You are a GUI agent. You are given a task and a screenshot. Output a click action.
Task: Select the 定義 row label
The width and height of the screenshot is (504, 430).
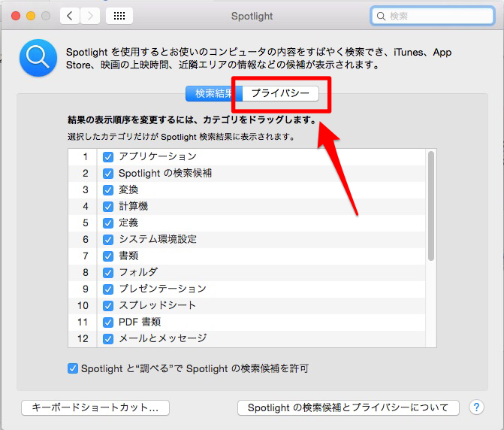[x=128, y=223]
